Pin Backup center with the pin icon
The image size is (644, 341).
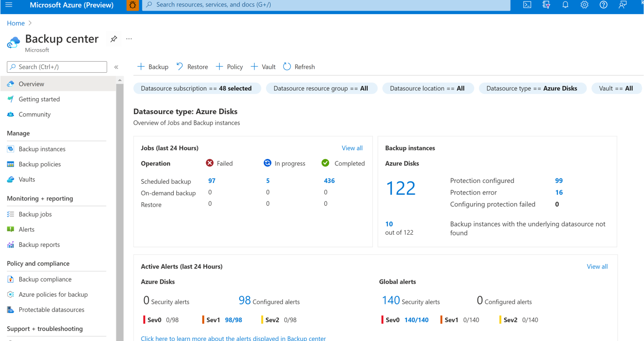[114, 39]
